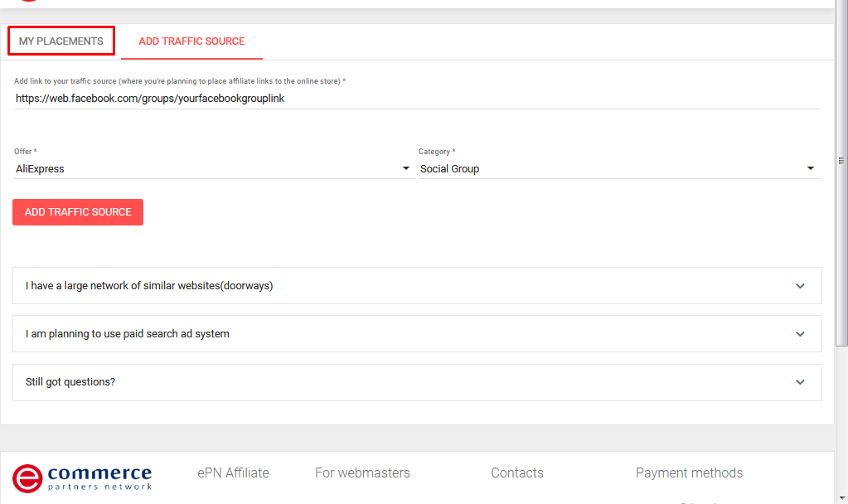Click the chevron on paid search section

pyautogui.click(x=800, y=334)
